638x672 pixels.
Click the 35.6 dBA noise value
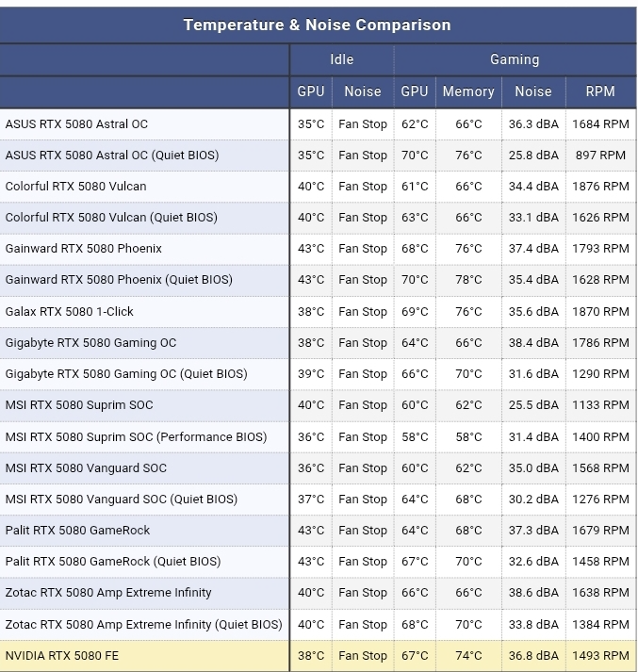click(x=533, y=312)
